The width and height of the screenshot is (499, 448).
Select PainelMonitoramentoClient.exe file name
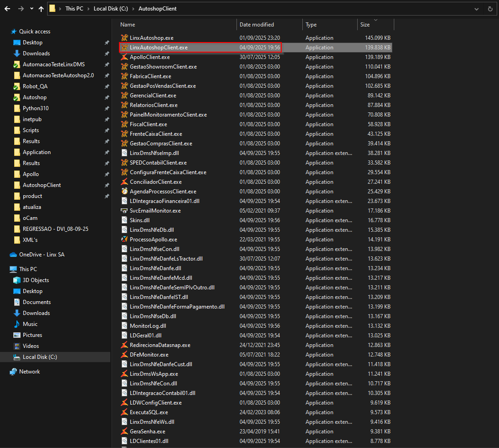click(168, 115)
